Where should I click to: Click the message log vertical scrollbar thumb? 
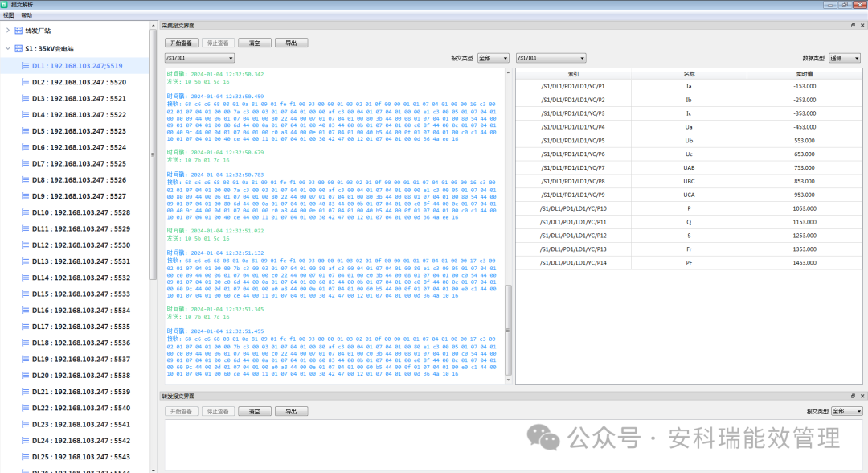coord(508,331)
